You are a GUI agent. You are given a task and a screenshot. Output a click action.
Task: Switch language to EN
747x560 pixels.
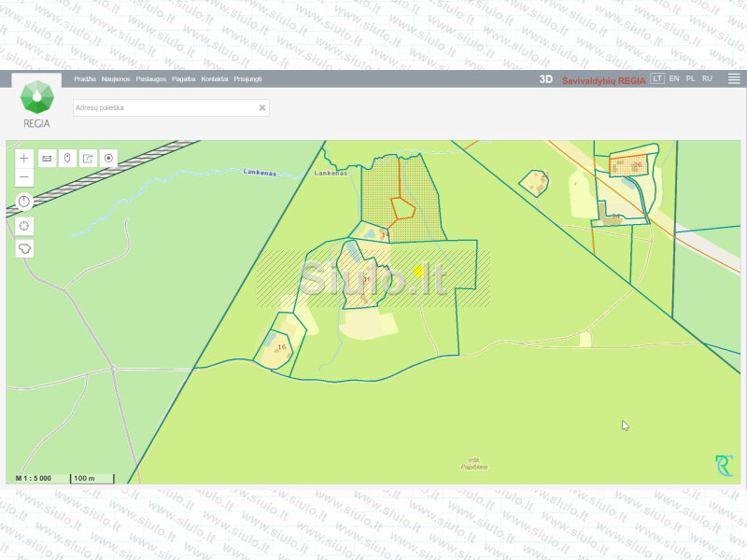(674, 79)
